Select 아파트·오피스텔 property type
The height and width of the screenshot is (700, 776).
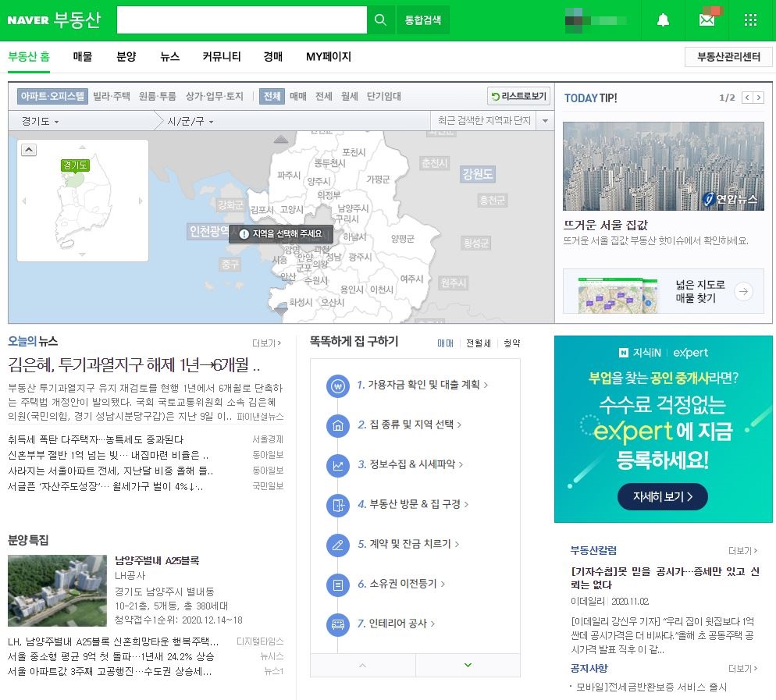tap(52, 96)
